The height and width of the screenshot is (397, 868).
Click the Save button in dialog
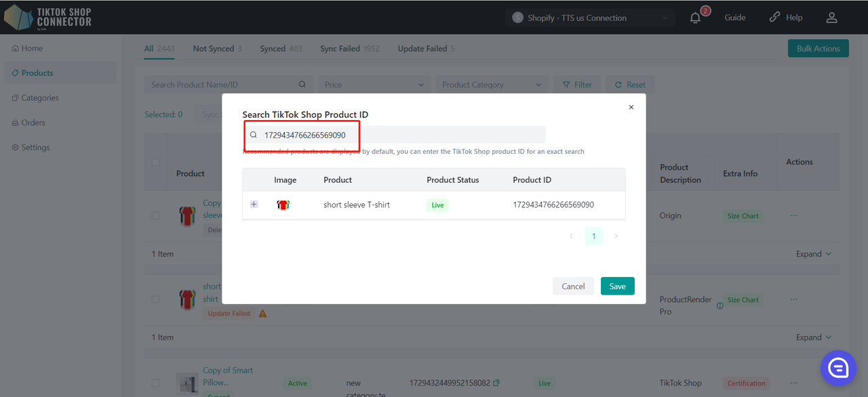[617, 286]
